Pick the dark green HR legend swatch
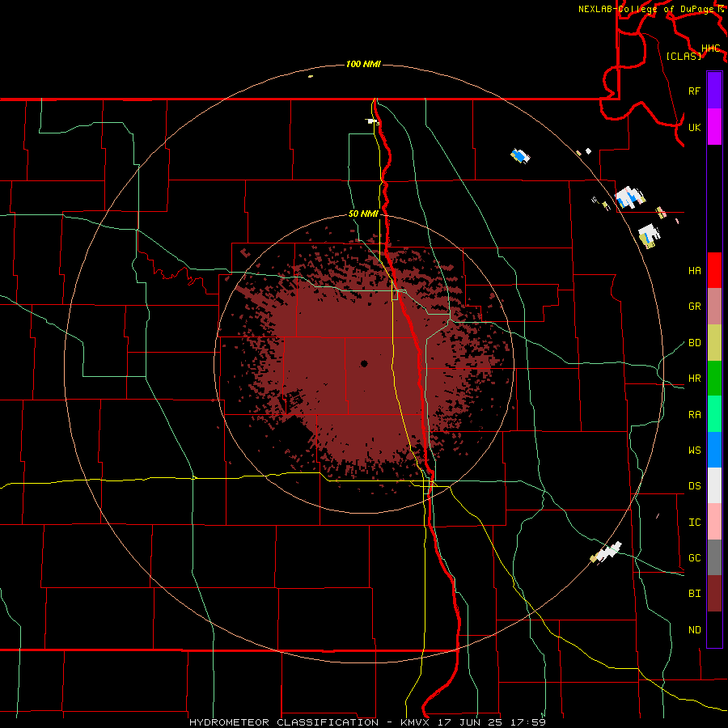This screenshot has width=728, height=728. [714, 379]
